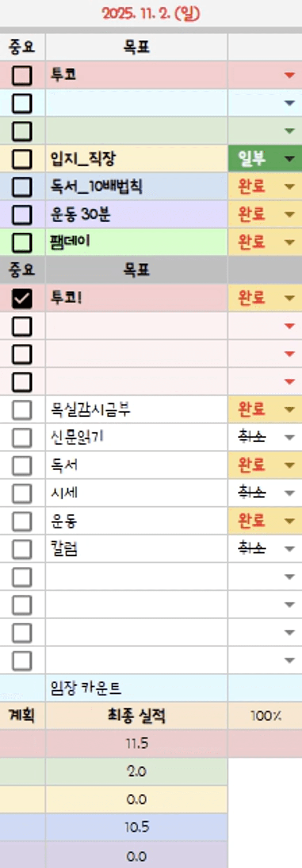Screen dimensions: 302x868
Task: Tick the checkbox beside 입지_직장
Action: tap(22, 159)
